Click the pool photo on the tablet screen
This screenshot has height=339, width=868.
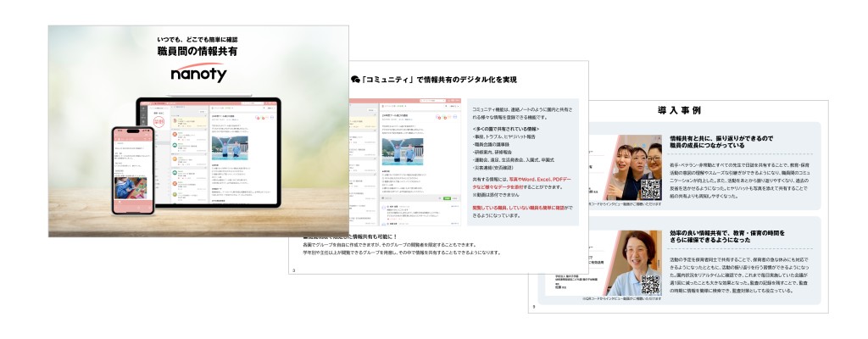[x=230, y=148]
